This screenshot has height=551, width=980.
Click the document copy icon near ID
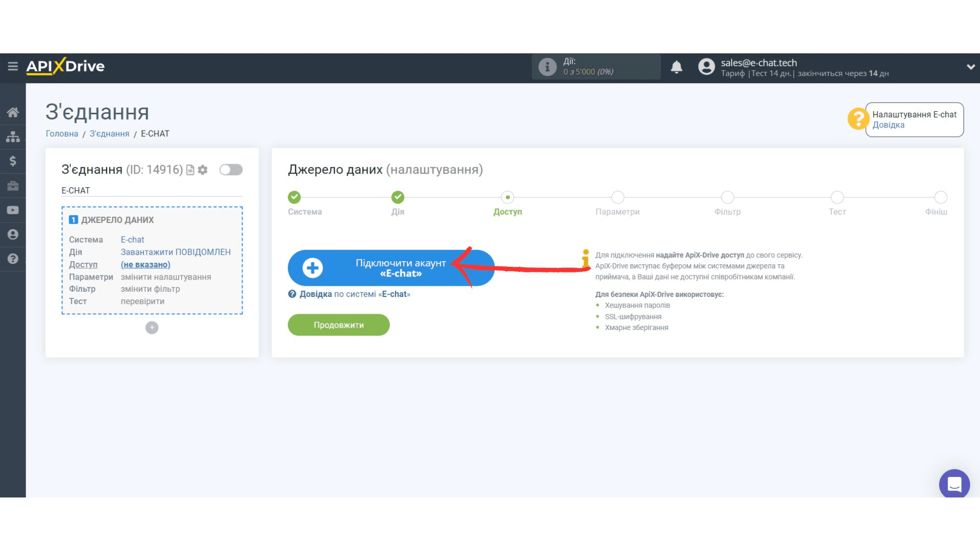pos(190,170)
